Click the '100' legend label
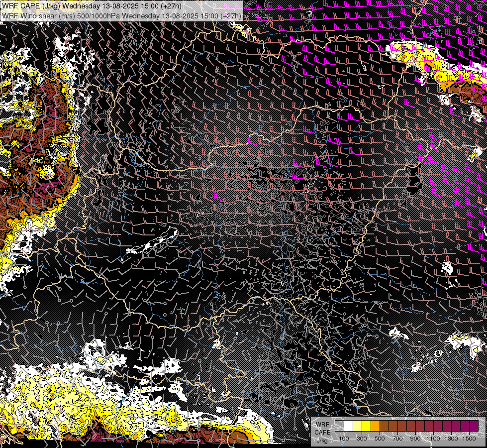 pos(344,439)
